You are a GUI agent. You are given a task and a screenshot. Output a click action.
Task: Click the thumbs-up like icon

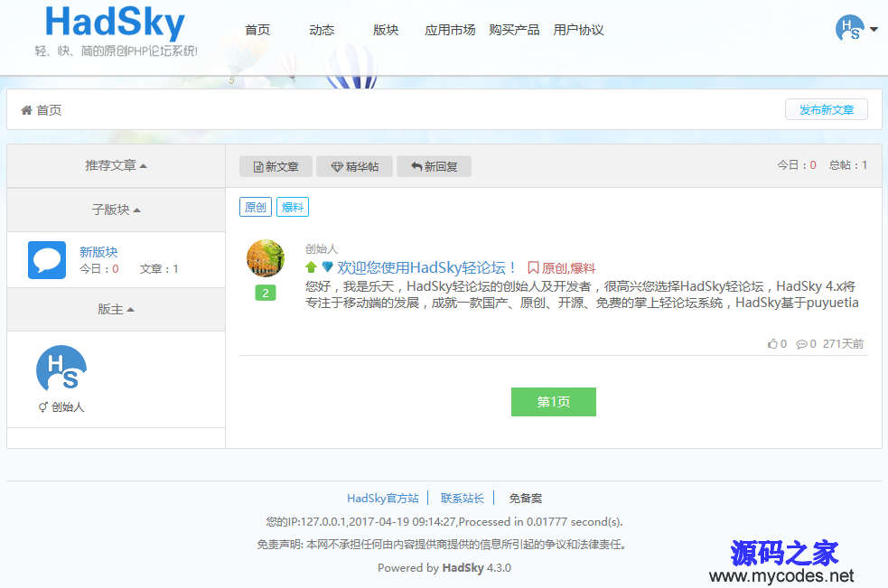(772, 343)
